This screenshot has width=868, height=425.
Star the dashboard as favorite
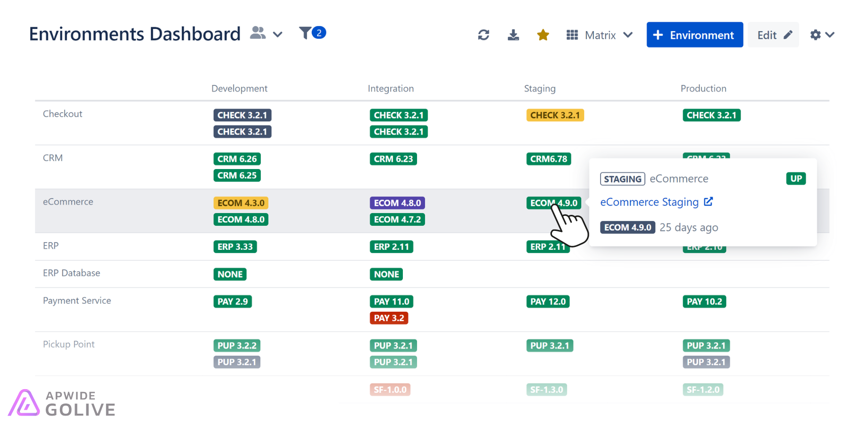pos(543,34)
